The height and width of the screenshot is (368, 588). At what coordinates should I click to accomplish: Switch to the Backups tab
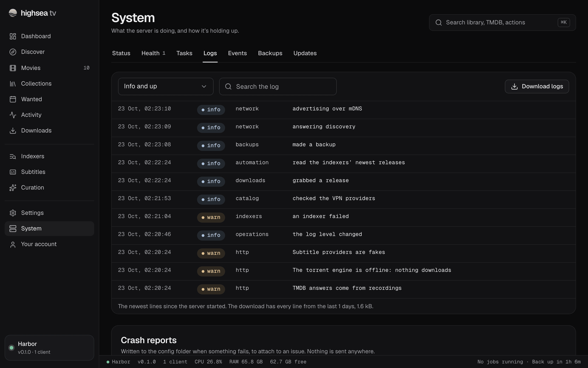270,53
